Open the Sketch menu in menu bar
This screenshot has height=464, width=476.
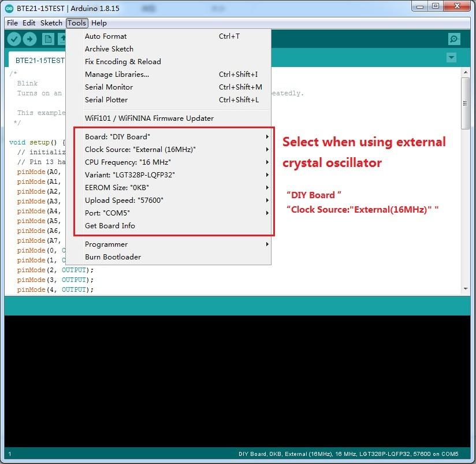click(51, 23)
